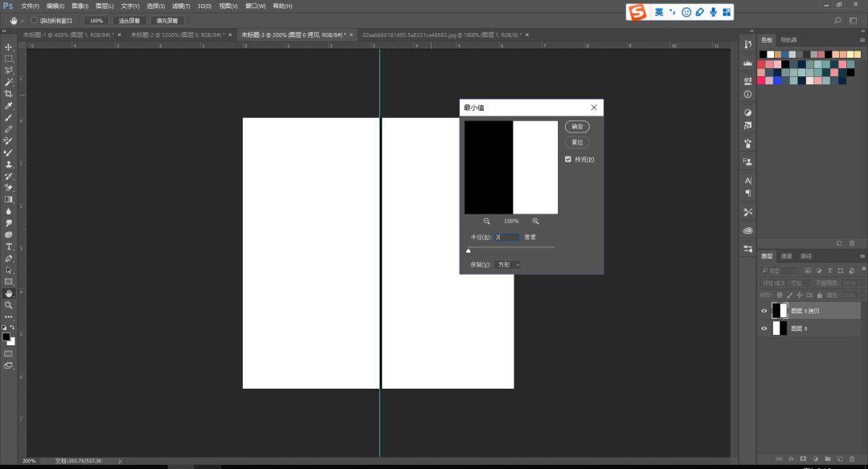Image resolution: width=868 pixels, height=469 pixels.
Task: Open the Info panel icon
Action: (x=748, y=95)
